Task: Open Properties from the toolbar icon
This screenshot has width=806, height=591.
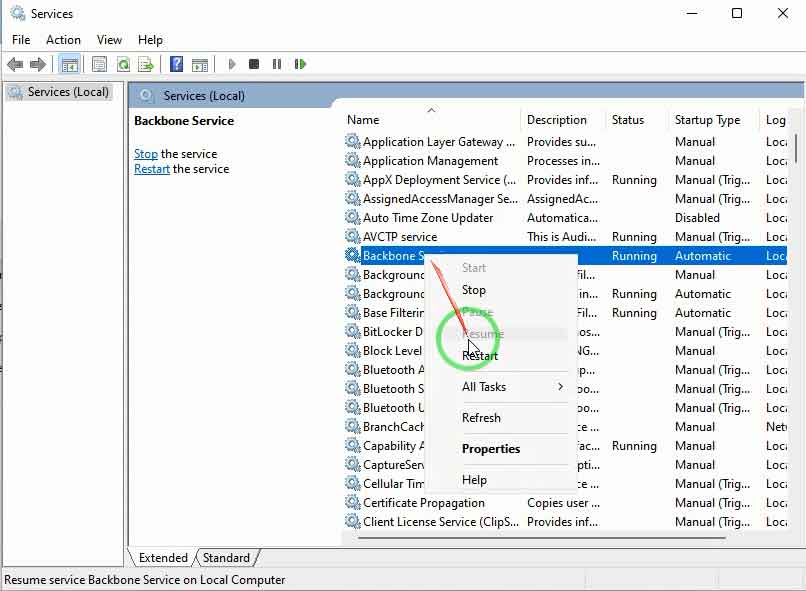Action: pos(99,64)
